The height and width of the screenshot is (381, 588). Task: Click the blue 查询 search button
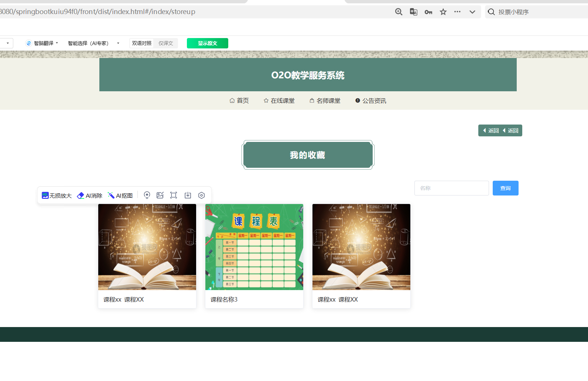pyautogui.click(x=505, y=188)
